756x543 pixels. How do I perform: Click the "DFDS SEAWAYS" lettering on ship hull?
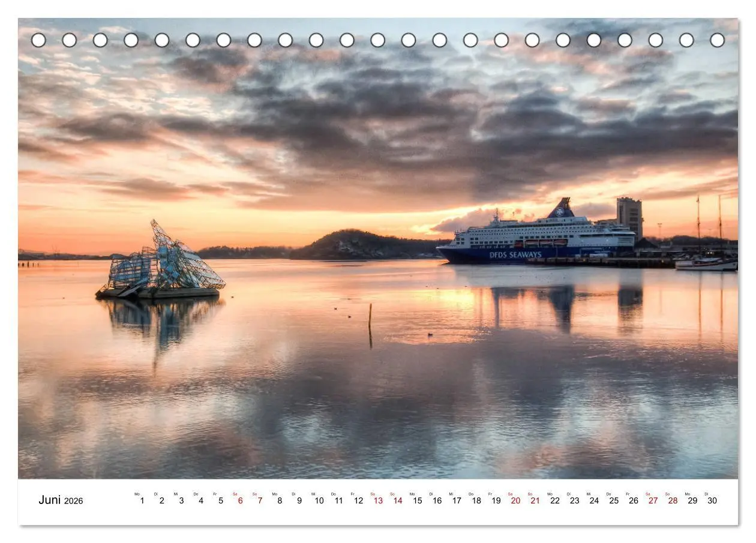point(515,255)
